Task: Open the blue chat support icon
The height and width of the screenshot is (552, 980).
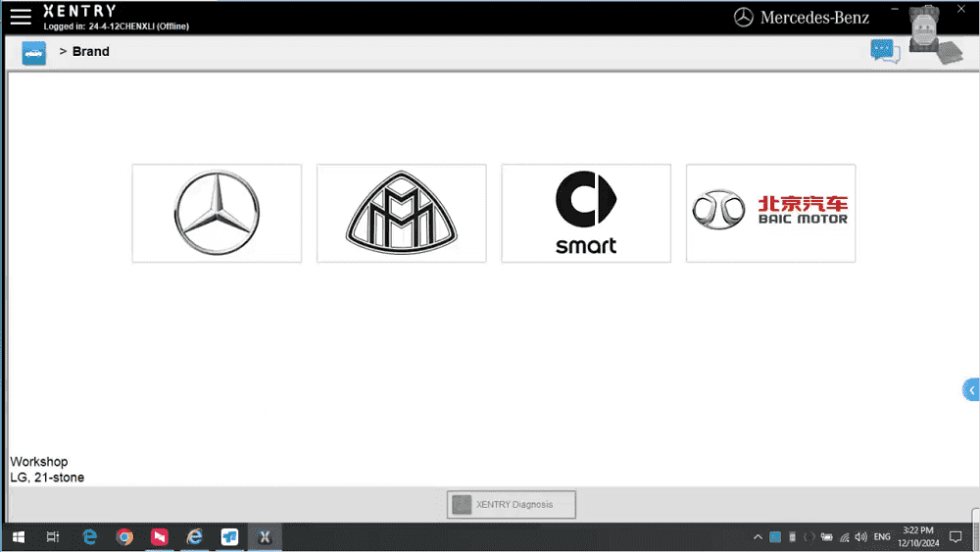Action: 885,51
